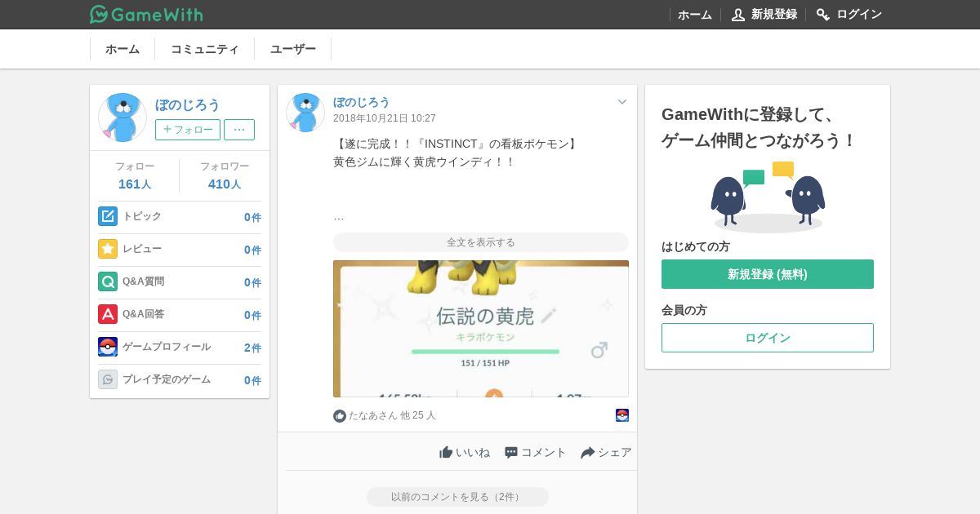Open the 伝説の黄虎 post image
The height and width of the screenshot is (514, 980).
(x=481, y=329)
